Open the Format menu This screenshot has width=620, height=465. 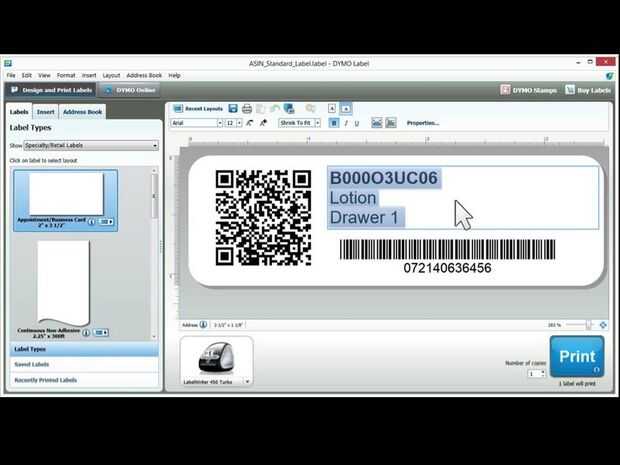coord(66,76)
